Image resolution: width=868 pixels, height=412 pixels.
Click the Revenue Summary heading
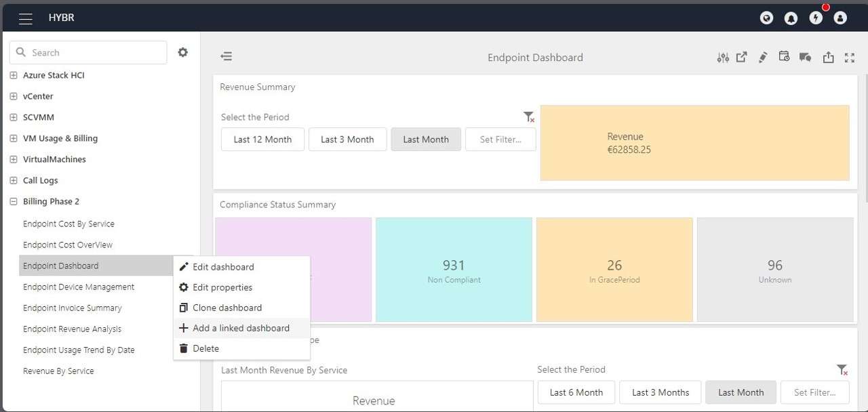click(258, 87)
